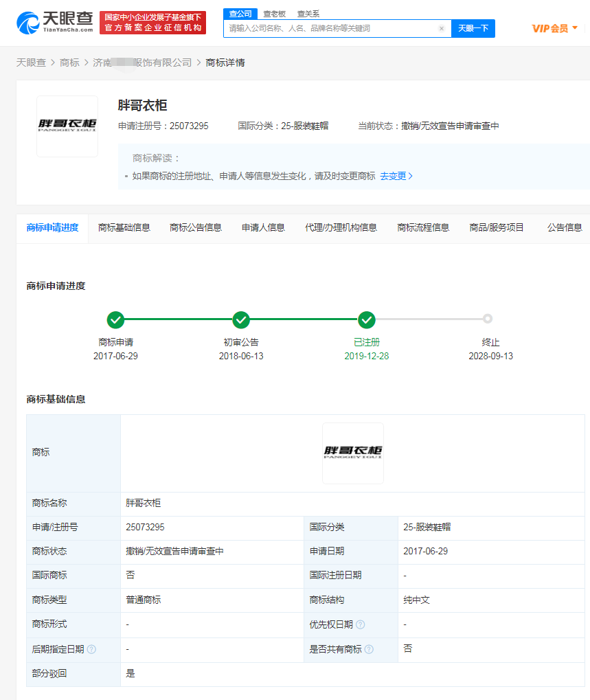This screenshot has width=590, height=700.
Task: Click the 天眼查 breadcrumb link
Action: tap(31, 63)
